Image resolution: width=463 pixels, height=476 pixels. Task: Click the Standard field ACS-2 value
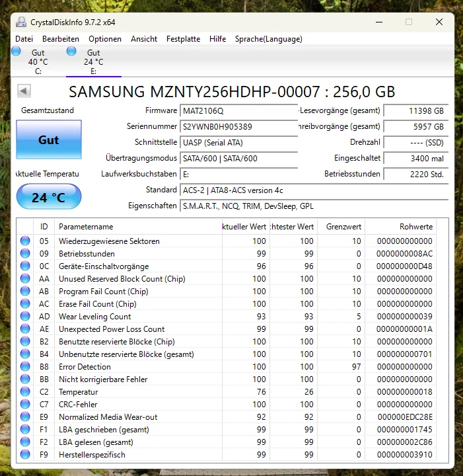[314, 190]
